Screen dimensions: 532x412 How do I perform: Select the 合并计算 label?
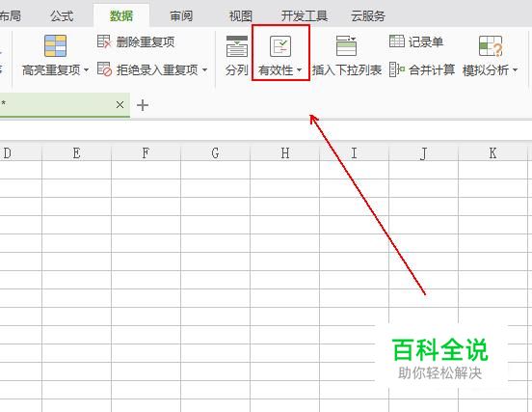click(x=432, y=70)
